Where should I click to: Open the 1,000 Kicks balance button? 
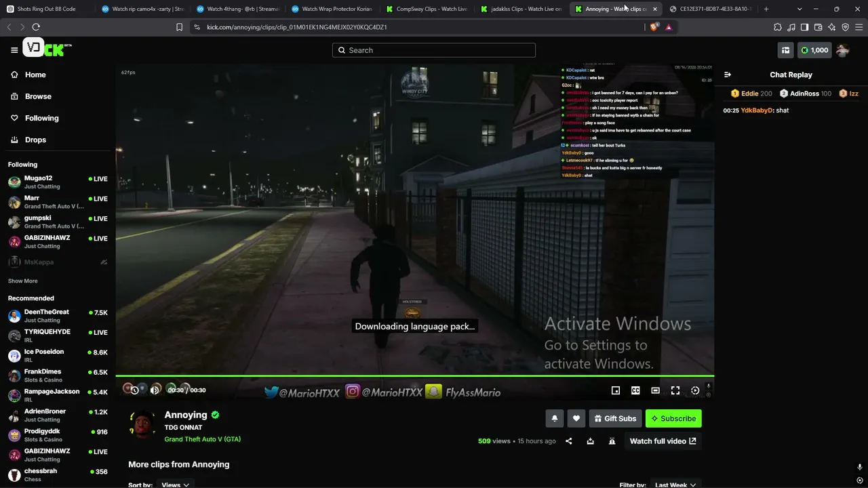point(814,50)
